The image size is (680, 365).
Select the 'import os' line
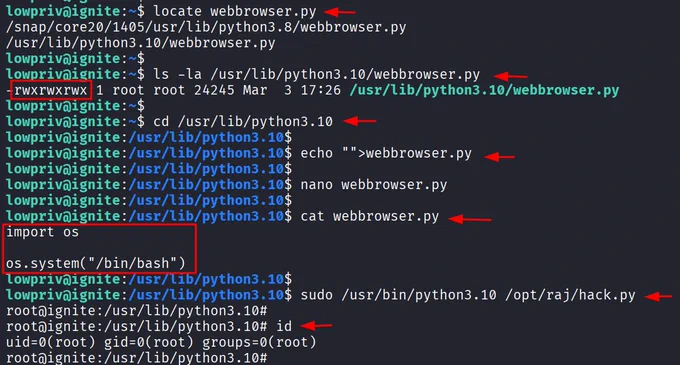pos(42,232)
